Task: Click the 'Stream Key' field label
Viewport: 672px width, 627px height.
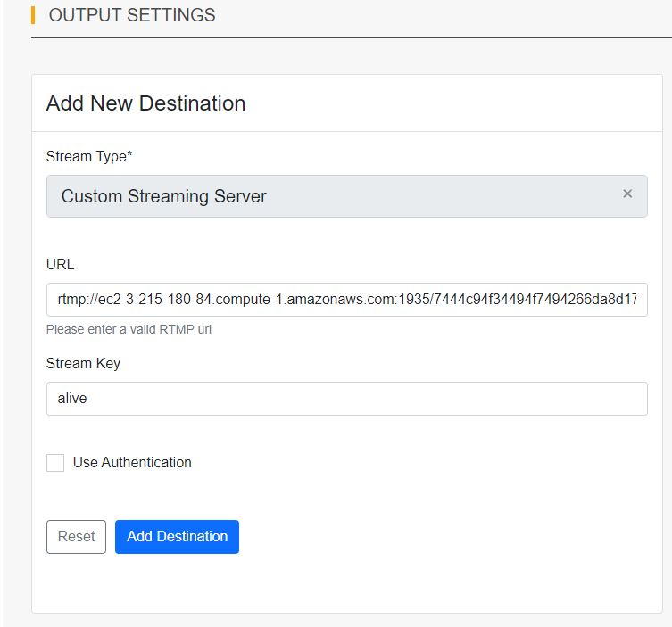Action: [83, 363]
